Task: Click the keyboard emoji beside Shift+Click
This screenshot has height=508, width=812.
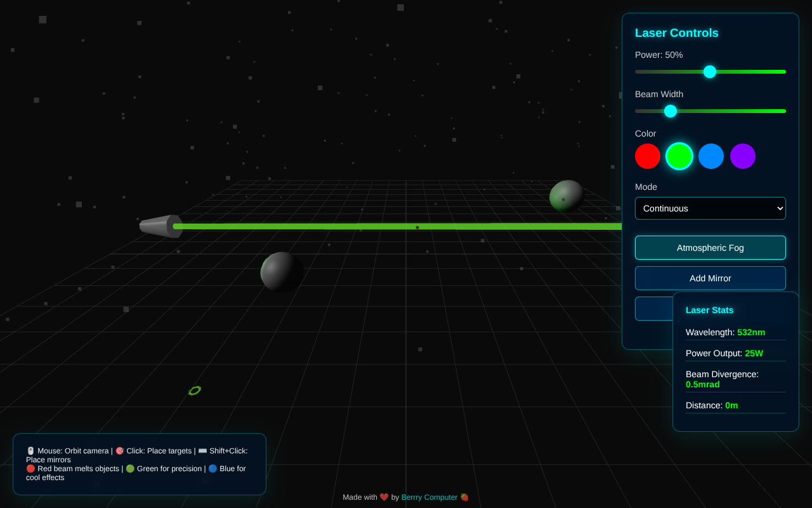Action: click(202, 450)
